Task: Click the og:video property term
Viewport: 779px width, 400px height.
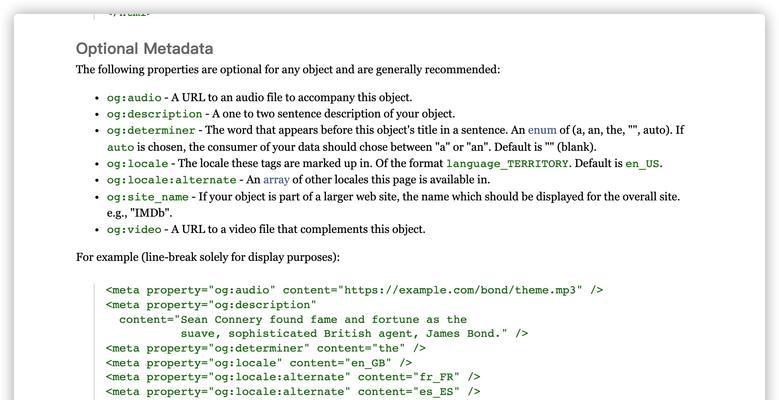Action: coord(134,230)
